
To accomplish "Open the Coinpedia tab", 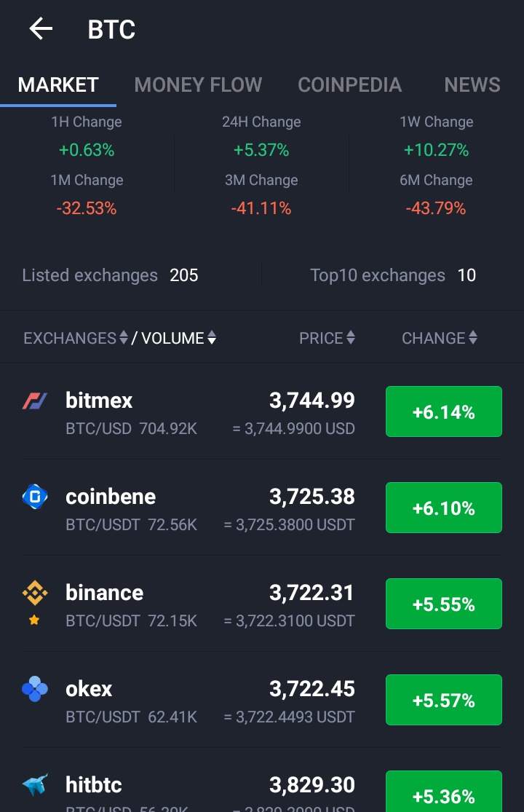I will (x=349, y=84).
